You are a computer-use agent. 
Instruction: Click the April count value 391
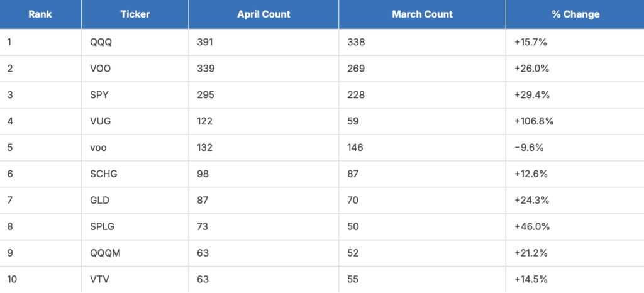205,42
